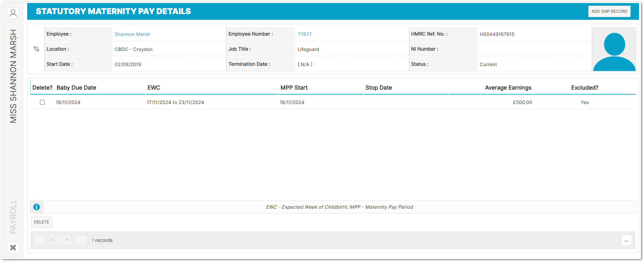The height and width of the screenshot is (262, 644).
Task: Tick the Delete checkbox for 18/11/2024 record
Action: click(x=42, y=102)
